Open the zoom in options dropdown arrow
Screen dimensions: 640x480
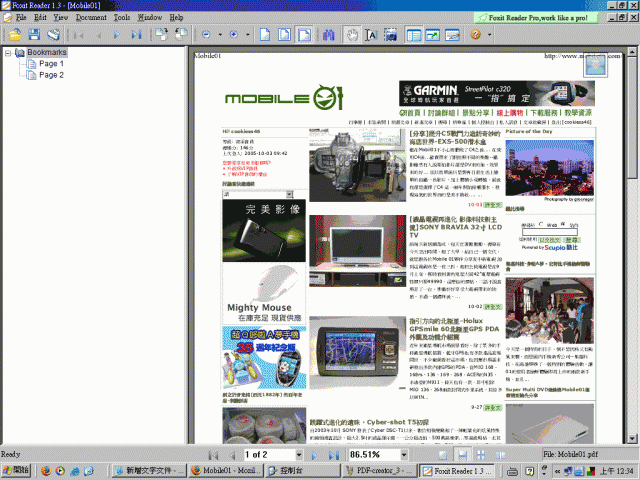pos(248,35)
